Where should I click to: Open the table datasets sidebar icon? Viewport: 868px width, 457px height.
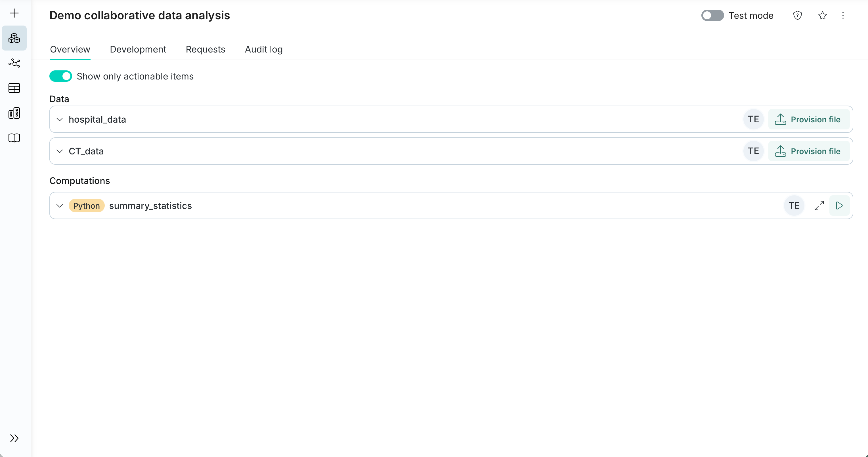pos(14,88)
